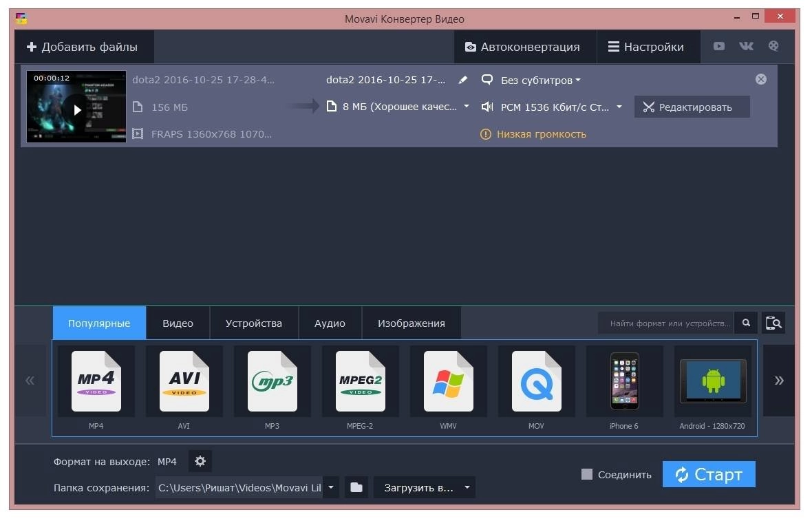Click the output name dota2 2016-10-25 17-...

pos(385,80)
